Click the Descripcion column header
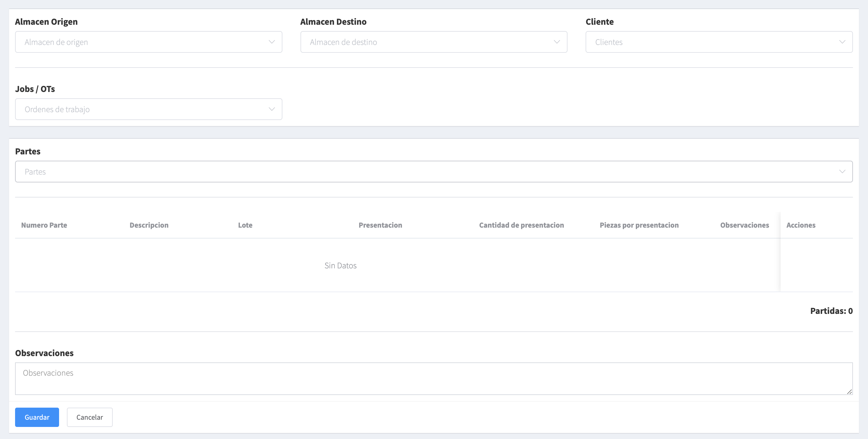This screenshot has width=868, height=439. (x=149, y=225)
